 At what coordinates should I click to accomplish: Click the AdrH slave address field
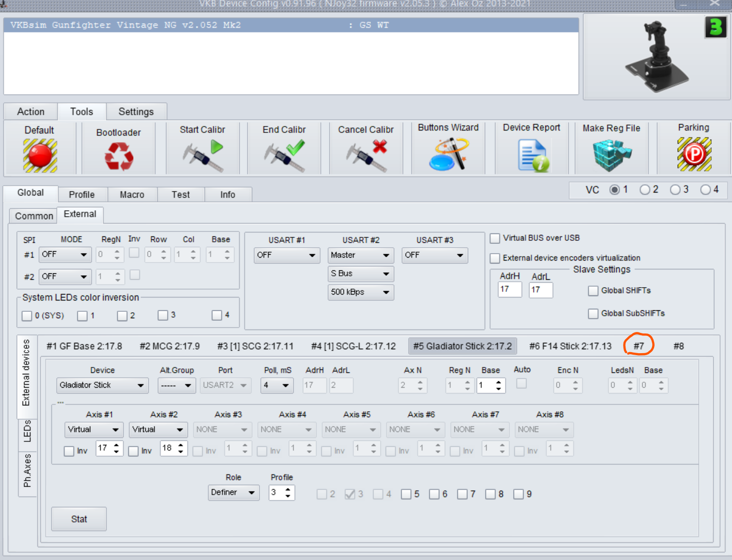coord(510,290)
